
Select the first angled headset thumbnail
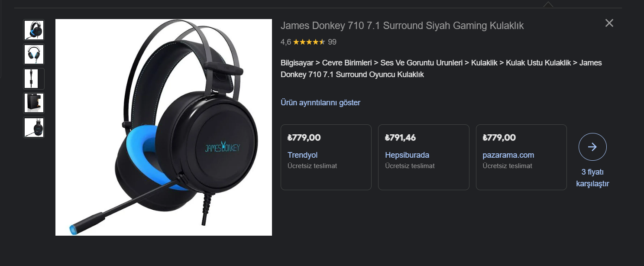click(34, 30)
